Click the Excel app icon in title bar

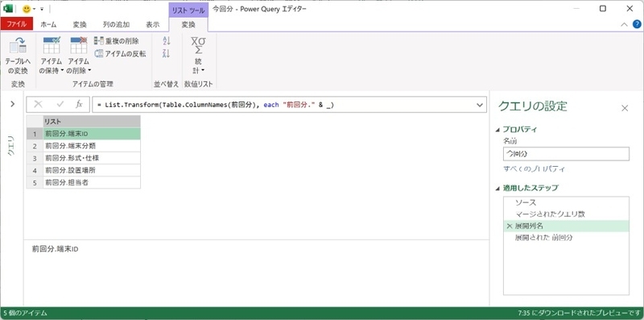[8, 9]
